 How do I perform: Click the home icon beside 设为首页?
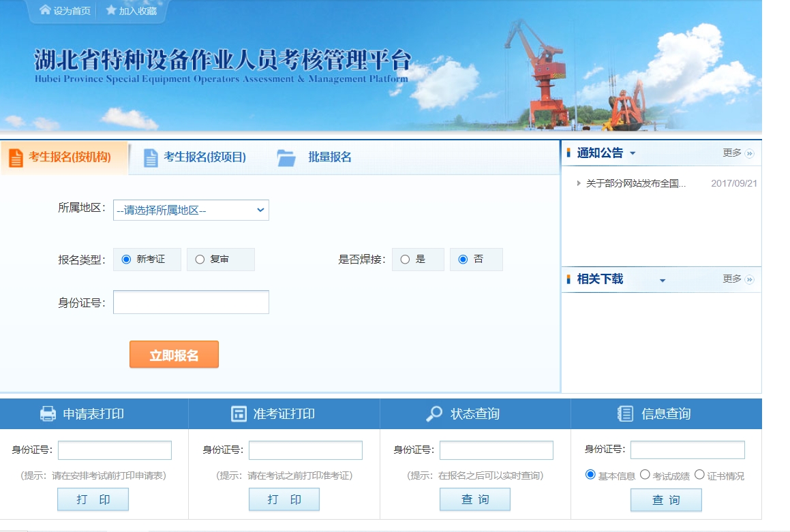[x=45, y=10]
